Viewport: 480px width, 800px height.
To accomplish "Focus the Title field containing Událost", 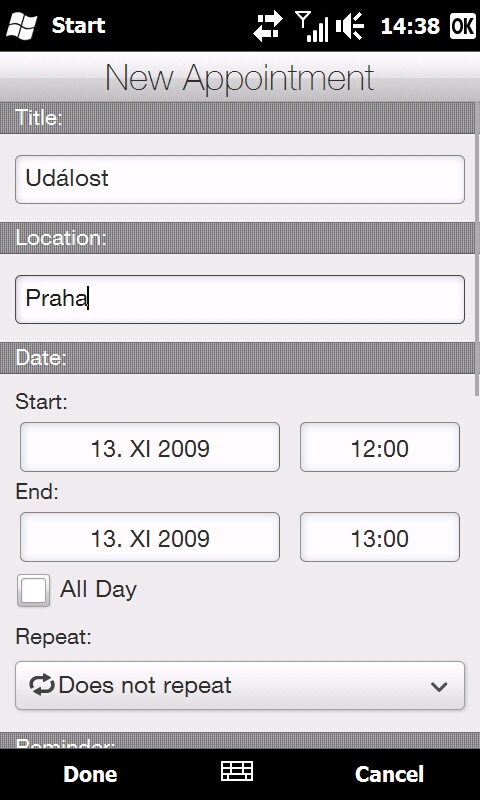I will coord(240,180).
